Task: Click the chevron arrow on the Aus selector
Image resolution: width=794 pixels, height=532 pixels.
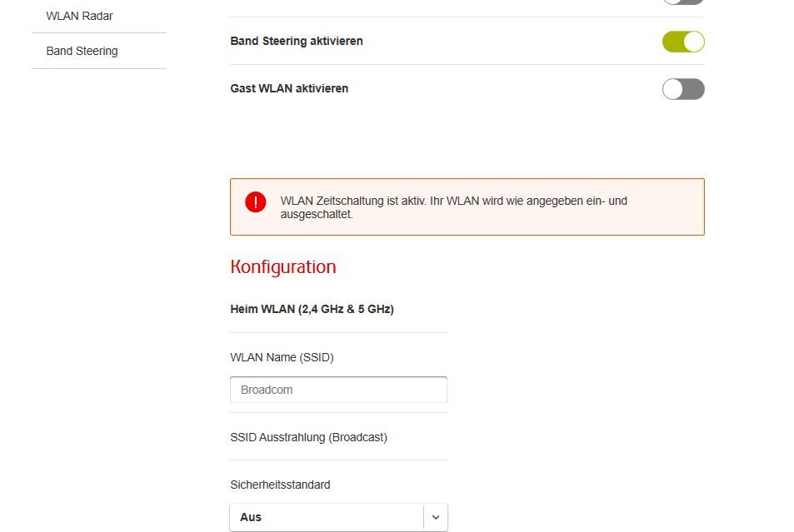Action: coord(435,517)
